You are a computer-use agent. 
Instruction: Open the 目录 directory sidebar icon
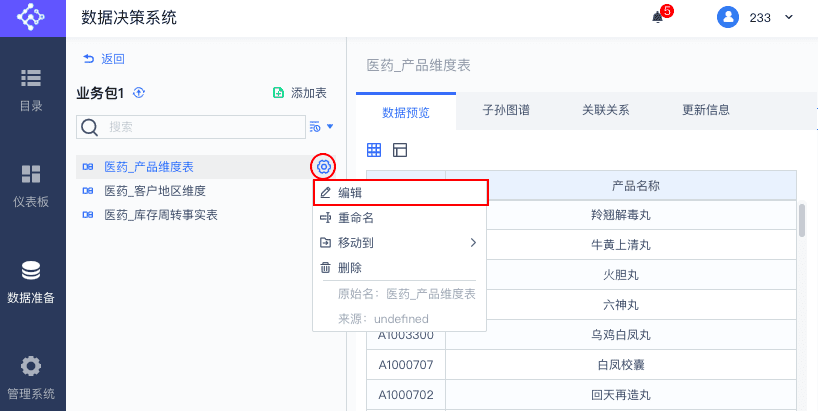(x=31, y=88)
